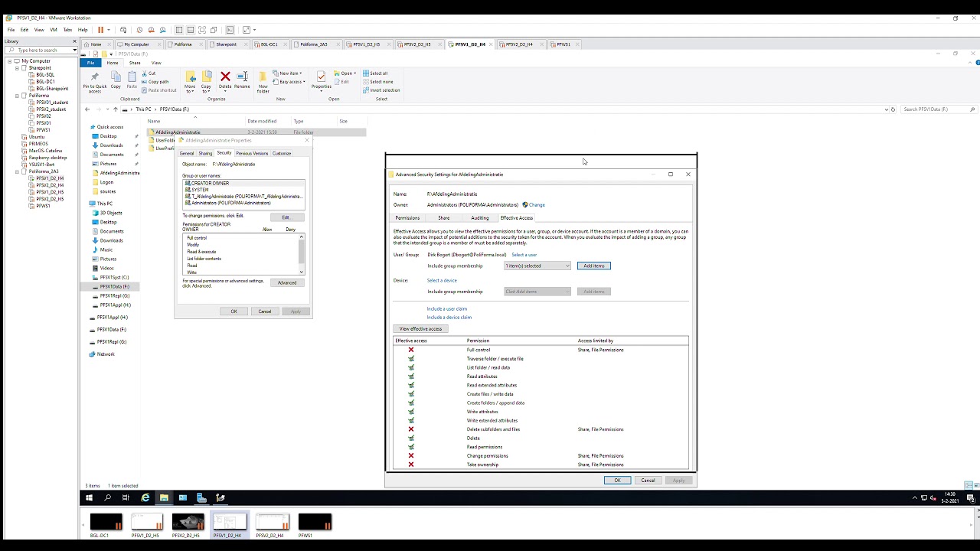
Task: Click Internet Explorer icon on guest taskbar
Action: tap(145, 498)
